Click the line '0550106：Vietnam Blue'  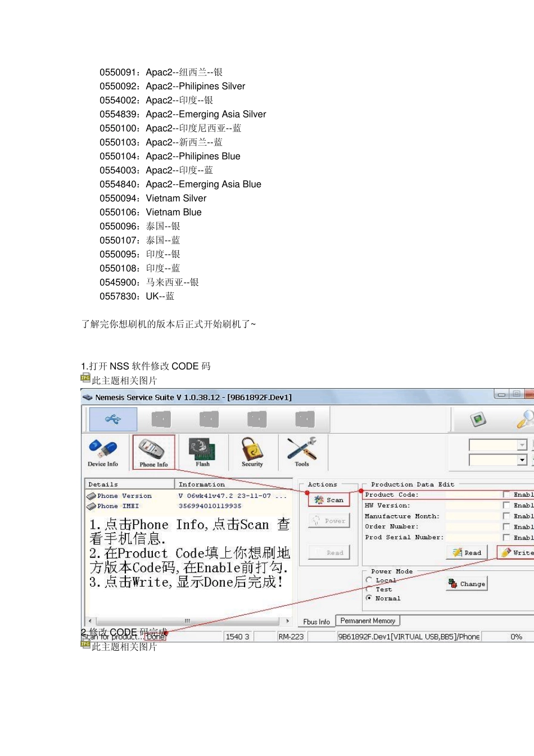[151, 213]
